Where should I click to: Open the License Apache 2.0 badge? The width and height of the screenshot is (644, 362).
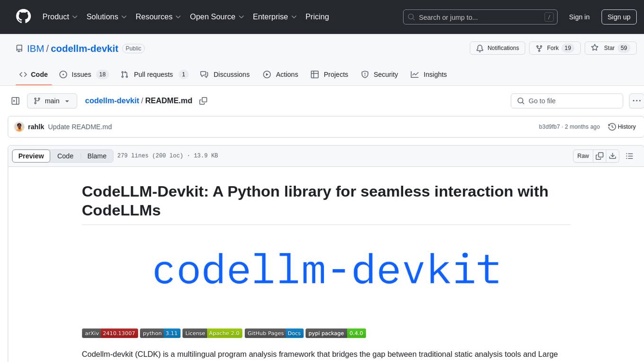(x=213, y=333)
